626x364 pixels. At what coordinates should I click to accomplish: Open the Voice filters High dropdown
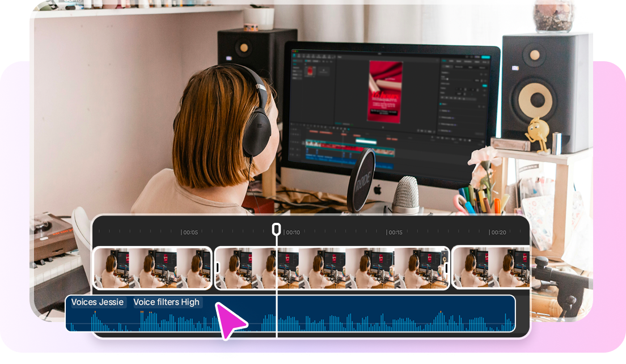(x=166, y=302)
